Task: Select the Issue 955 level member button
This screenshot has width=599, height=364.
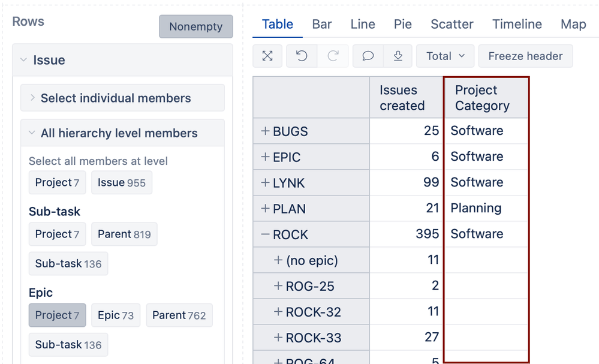Action: 122,183
